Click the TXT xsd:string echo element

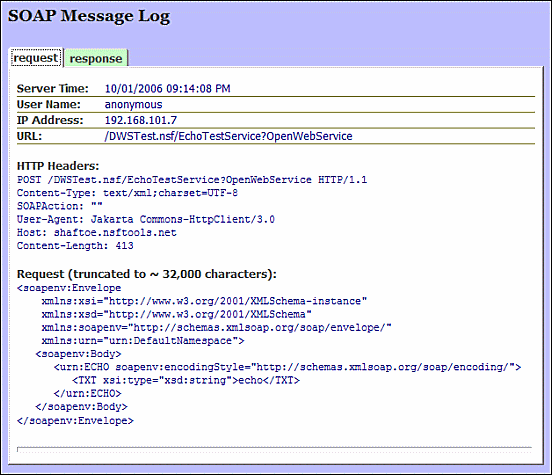[186, 381]
